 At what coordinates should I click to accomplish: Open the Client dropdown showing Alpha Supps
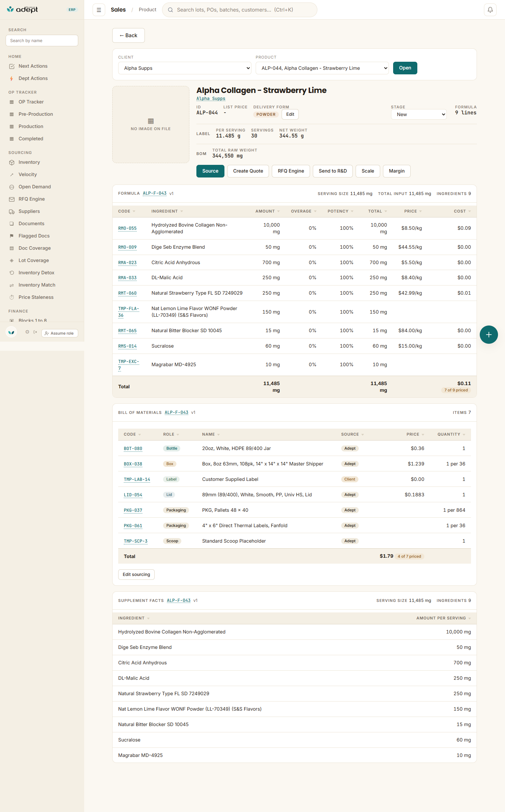pyautogui.click(x=185, y=68)
